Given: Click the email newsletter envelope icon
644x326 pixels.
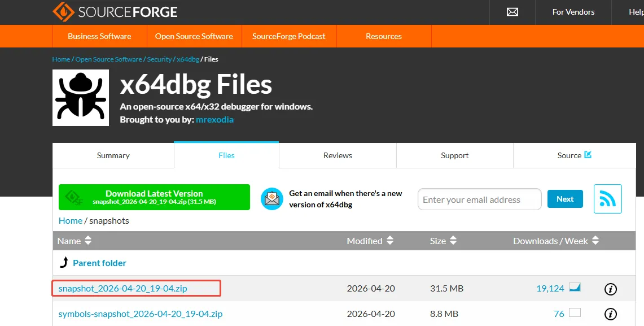Looking at the screenshot, I should point(272,199).
